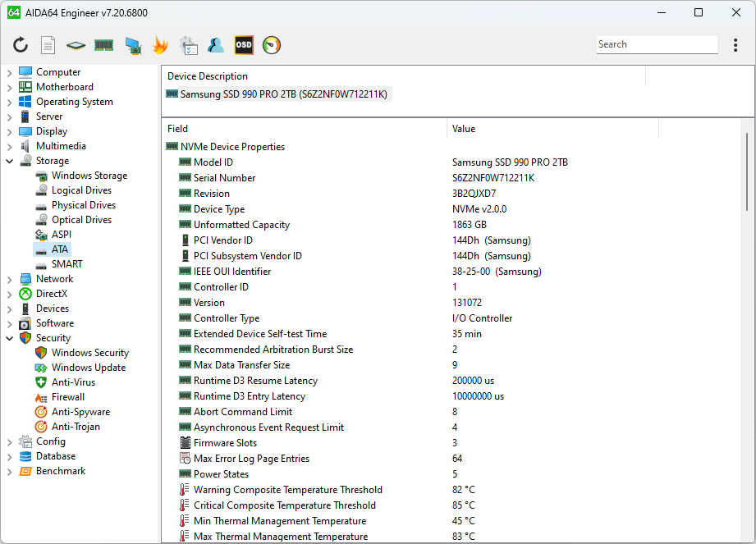Expand the Benchmark section
Viewport: 756px width, 544px height.
tap(9, 470)
